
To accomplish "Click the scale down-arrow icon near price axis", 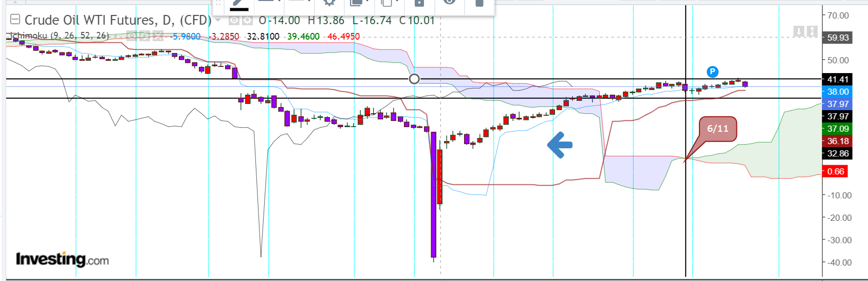I will (x=799, y=31).
